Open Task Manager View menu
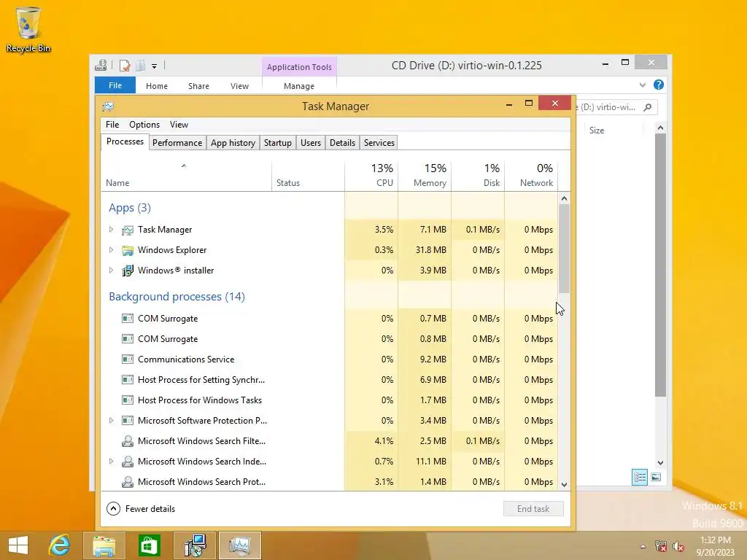The image size is (747, 560). tap(179, 125)
